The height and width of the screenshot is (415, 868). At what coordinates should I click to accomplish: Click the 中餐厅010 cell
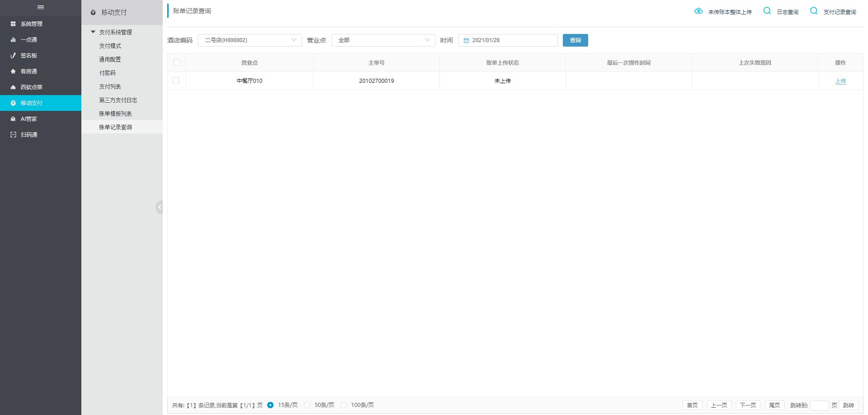(250, 81)
